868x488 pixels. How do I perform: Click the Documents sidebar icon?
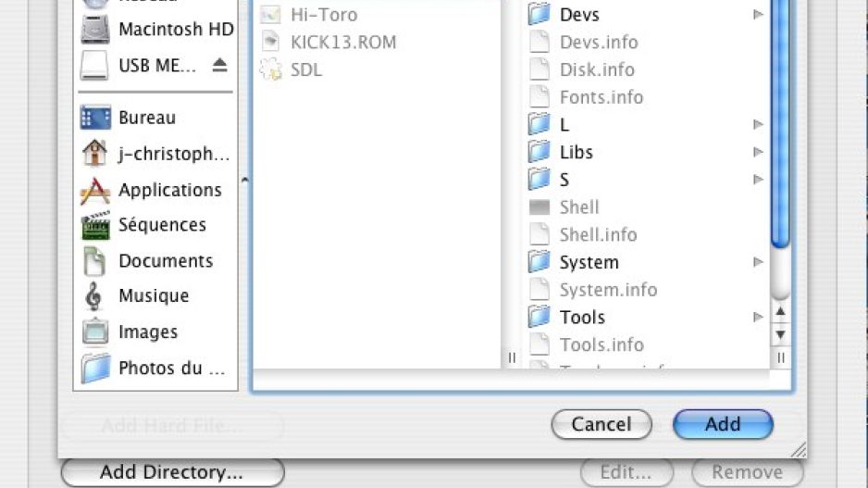tap(94, 261)
